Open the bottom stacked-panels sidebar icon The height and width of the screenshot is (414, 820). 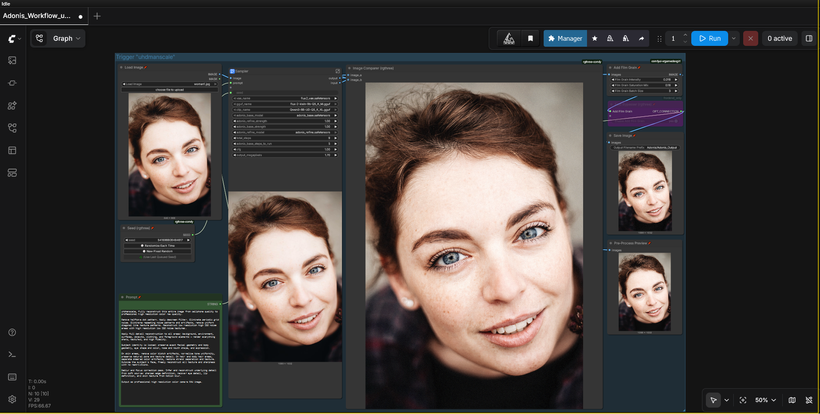click(12, 172)
